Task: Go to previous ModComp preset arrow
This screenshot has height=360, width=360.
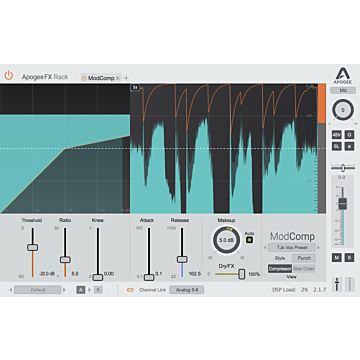Action: (x=265, y=247)
